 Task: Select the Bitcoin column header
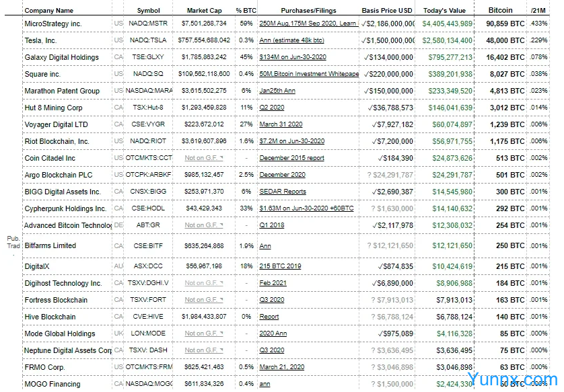501,10
